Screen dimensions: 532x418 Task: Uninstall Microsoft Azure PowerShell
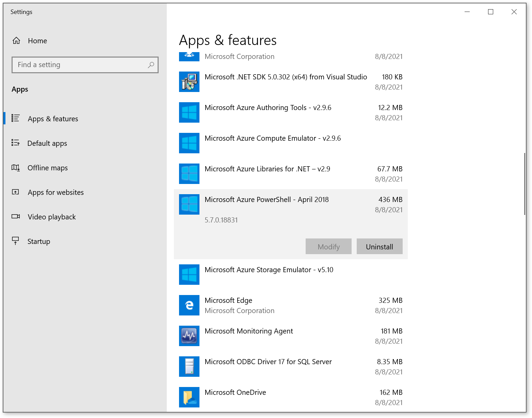379,246
